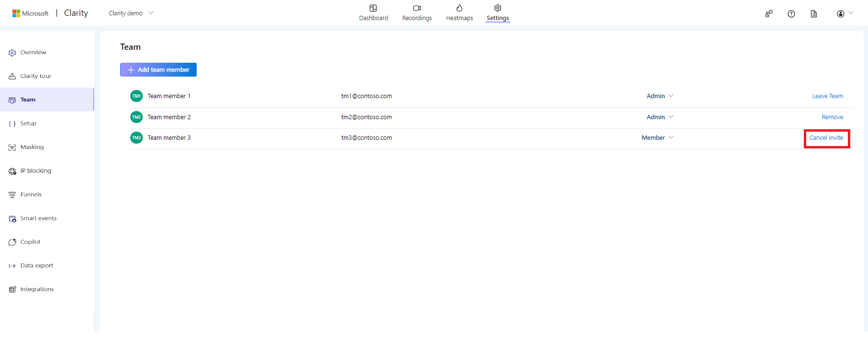Click the Masking icon
The width and height of the screenshot is (868, 338).
point(12,147)
